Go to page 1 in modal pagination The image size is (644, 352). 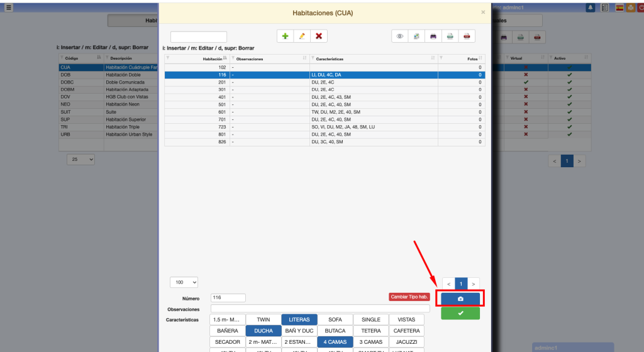click(x=460, y=283)
